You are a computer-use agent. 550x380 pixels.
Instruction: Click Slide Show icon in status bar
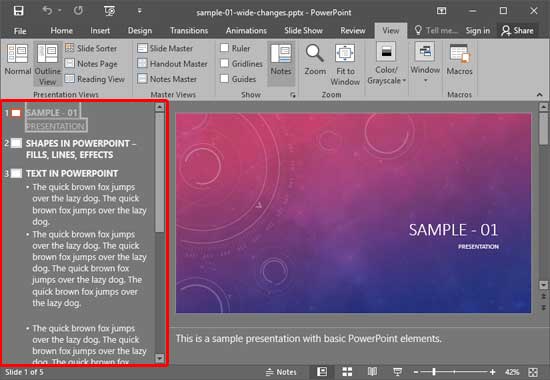(397, 372)
